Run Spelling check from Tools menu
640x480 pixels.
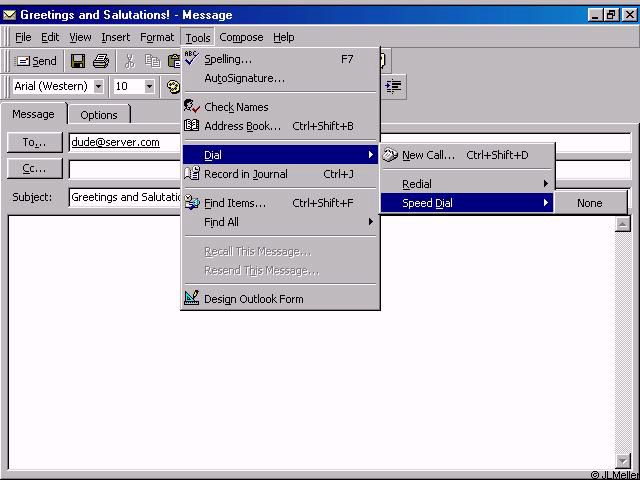click(x=280, y=59)
